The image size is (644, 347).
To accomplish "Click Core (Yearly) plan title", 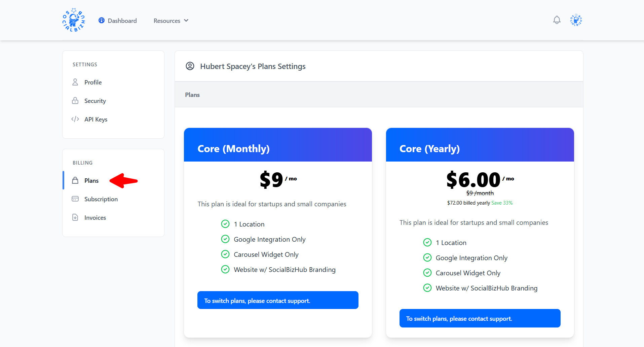I will point(429,148).
